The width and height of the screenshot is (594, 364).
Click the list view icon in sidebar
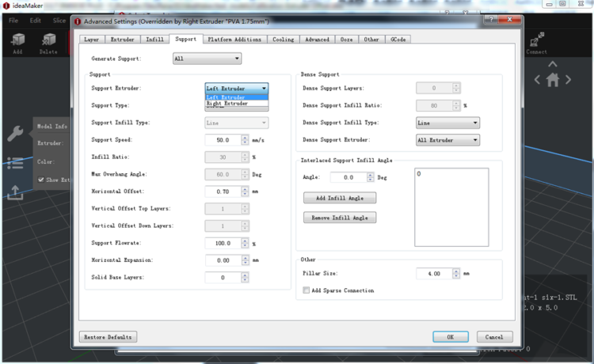(15, 163)
